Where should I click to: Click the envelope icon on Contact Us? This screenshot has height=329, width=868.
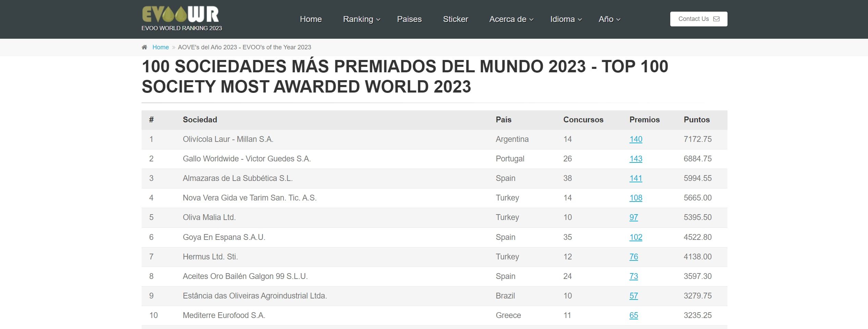pyautogui.click(x=716, y=19)
